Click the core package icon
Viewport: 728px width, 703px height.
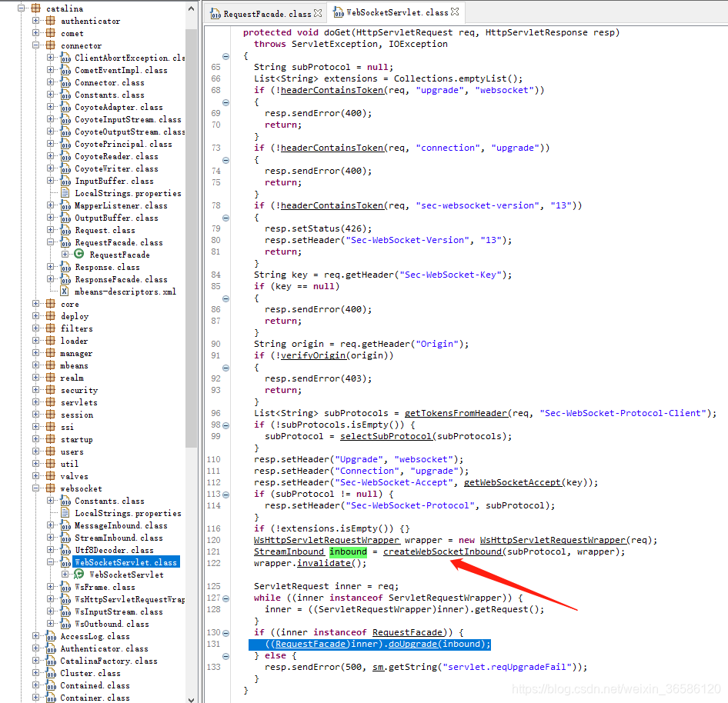coord(51,304)
